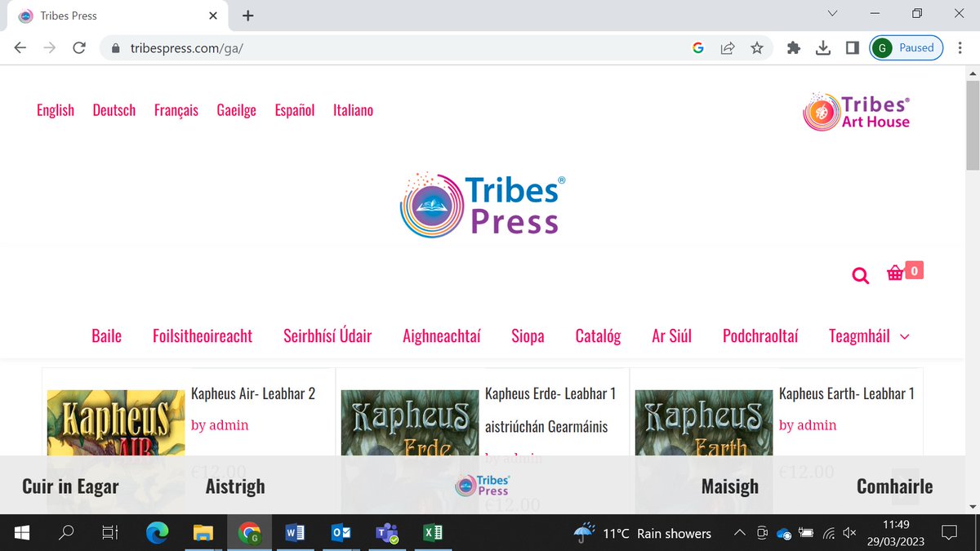980x551 pixels.
Task: Close the Tribes Press tab
Action: pos(213,16)
